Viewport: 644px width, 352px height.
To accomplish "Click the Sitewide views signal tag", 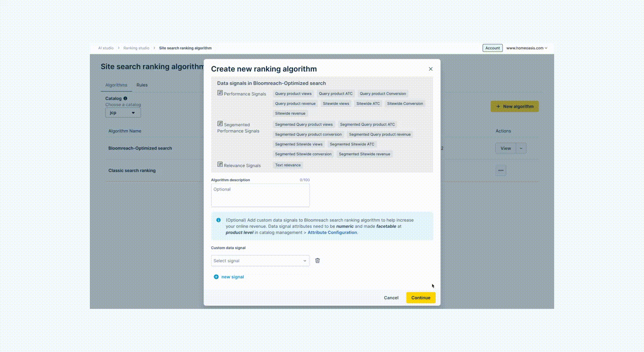I will pyautogui.click(x=336, y=104).
